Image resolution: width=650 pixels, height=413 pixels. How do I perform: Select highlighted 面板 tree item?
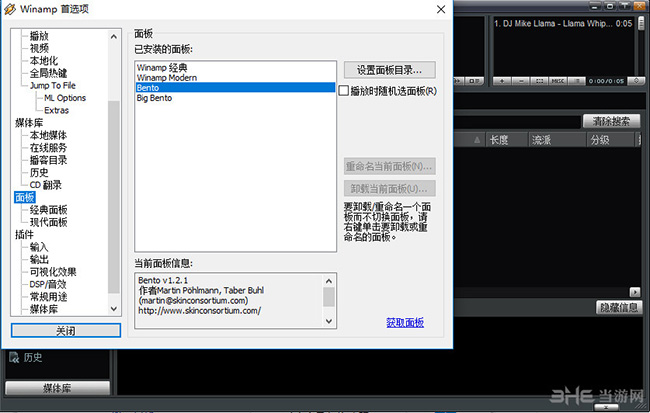[25, 197]
